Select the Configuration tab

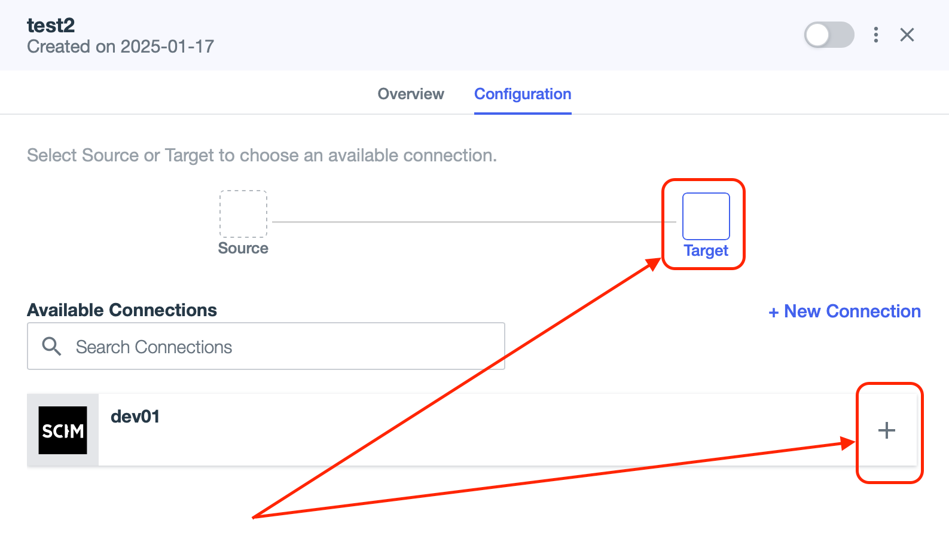(x=523, y=94)
